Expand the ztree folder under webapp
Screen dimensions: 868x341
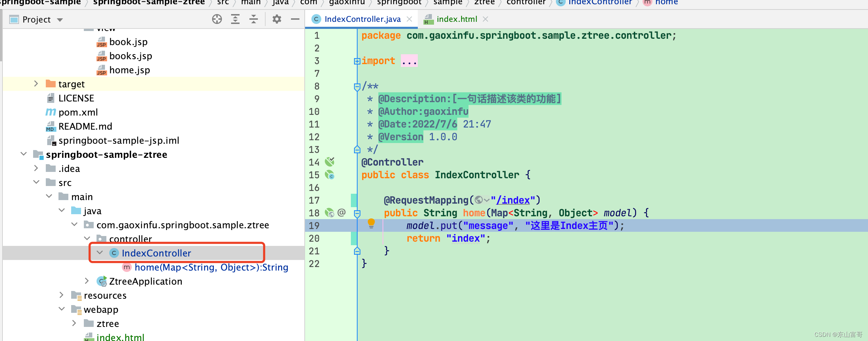(74, 323)
